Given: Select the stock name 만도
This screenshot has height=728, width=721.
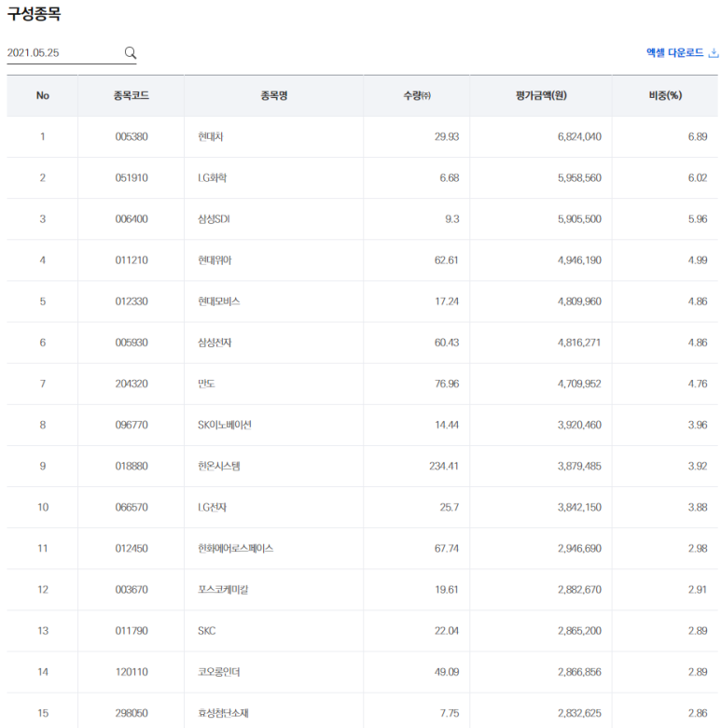Looking at the screenshot, I should click(206, 384).
